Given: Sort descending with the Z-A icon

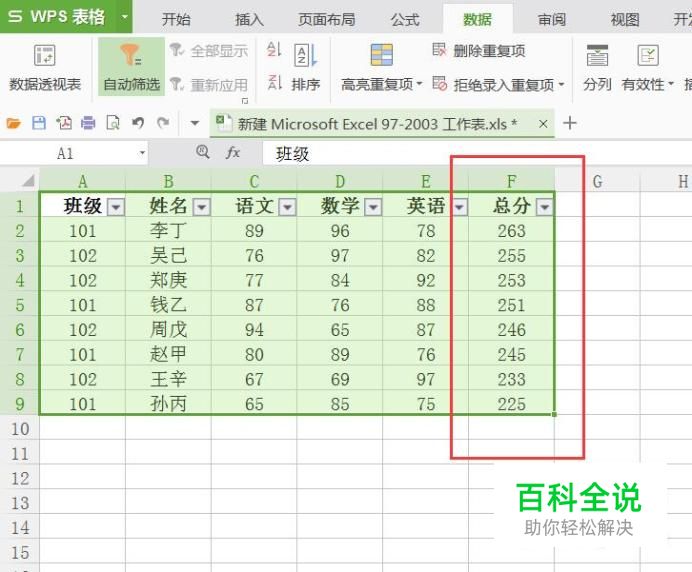Looking at the screenshot, I should pyautogui.click(x=274, y=82).
